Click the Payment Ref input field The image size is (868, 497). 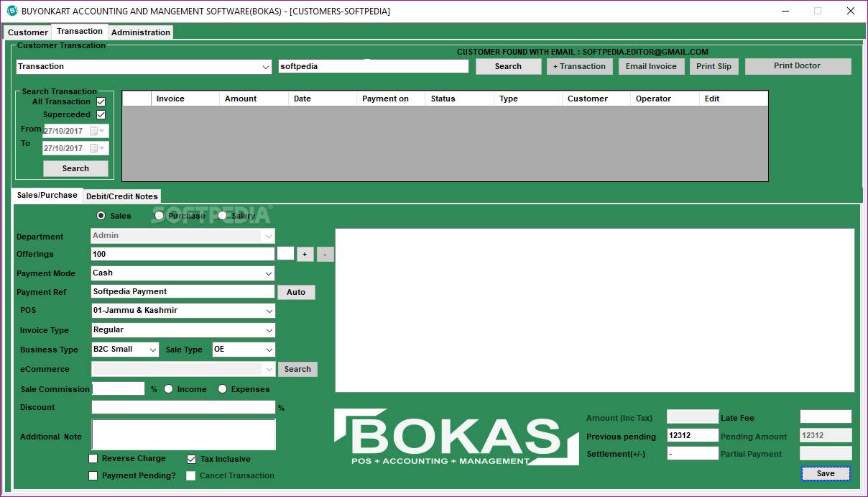(183, 291)
